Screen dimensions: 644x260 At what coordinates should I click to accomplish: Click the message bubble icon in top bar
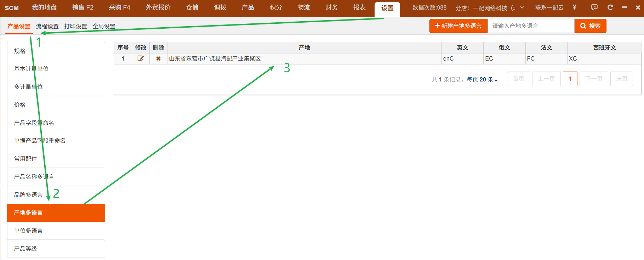[594, 7]
